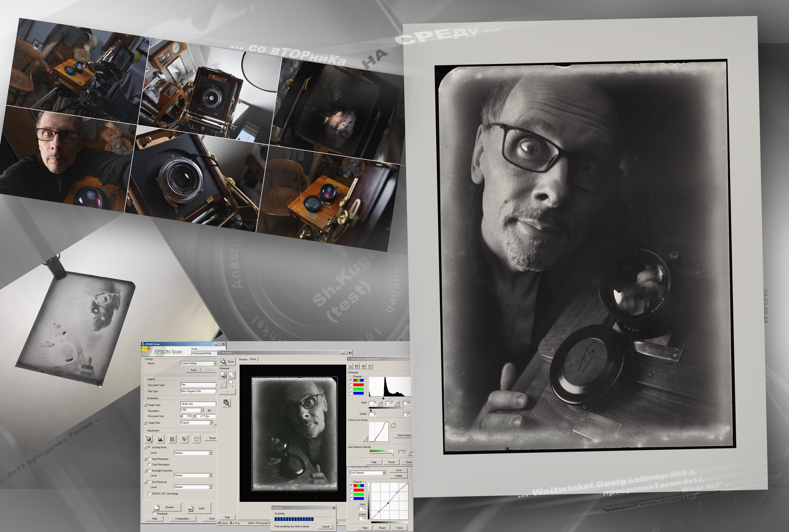This screenshot has width=789, height=532.
Task: Expand the Image Type plus expander
Action: 145,405
